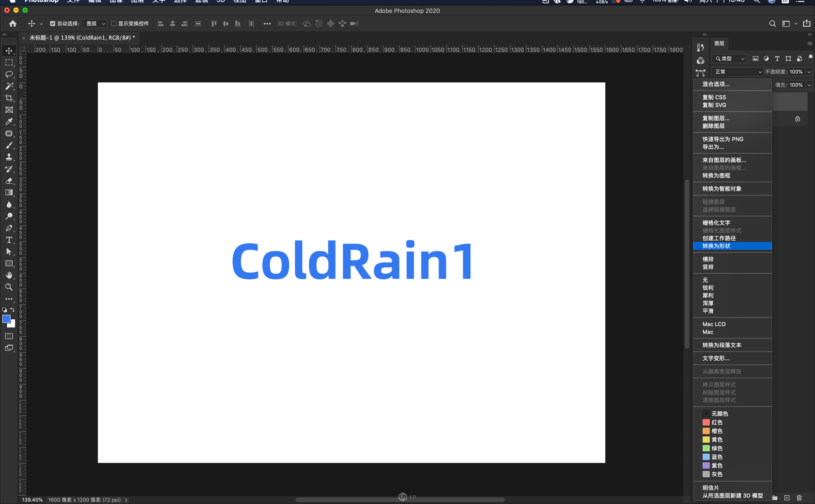The width and height of the screenshot is (815, 504).
Task: Choose 栅格化文字 from context menu
Action: click(732, 223)
